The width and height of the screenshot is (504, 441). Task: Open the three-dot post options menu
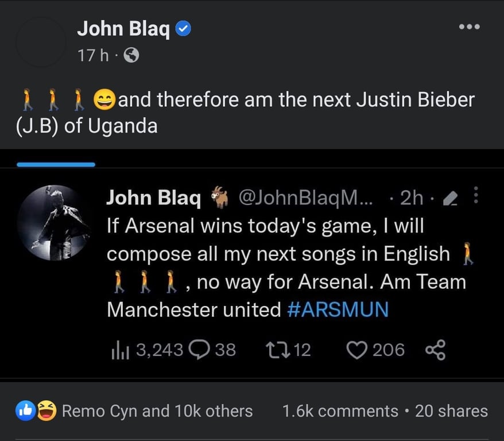tap(469, 26)
